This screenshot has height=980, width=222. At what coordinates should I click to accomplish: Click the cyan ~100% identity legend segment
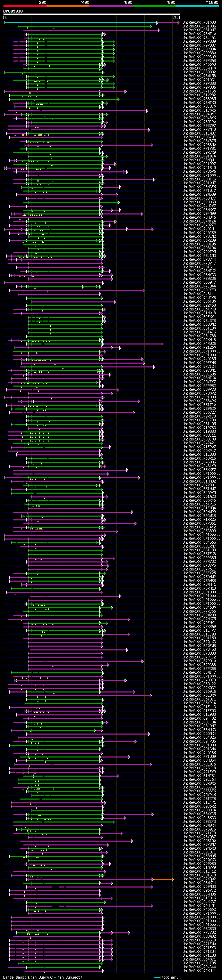coord(197,6)
